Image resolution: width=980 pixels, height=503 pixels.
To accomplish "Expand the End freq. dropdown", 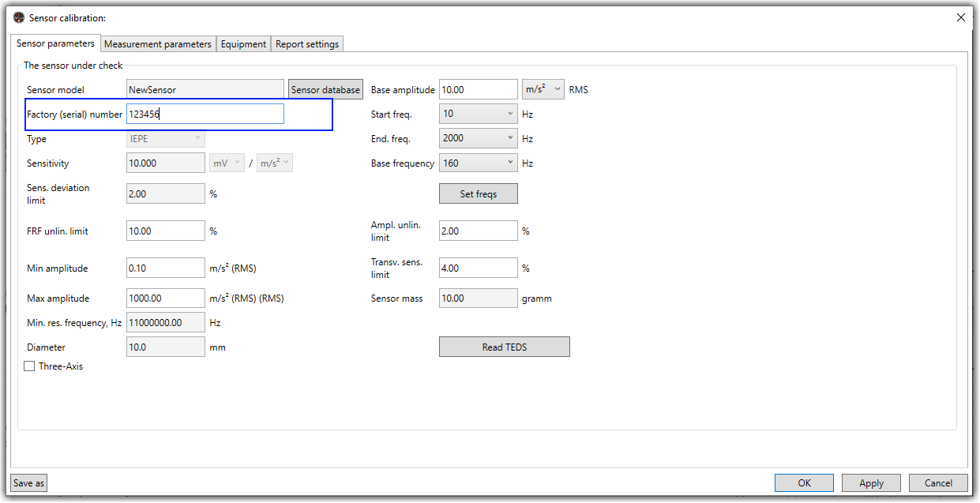I will point(479,138).
